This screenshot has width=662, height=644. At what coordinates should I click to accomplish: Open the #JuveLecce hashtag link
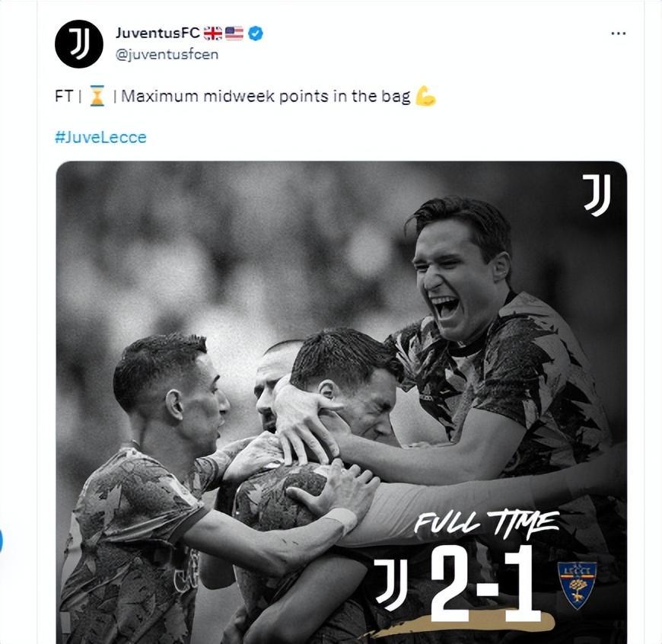coord(100,137)
